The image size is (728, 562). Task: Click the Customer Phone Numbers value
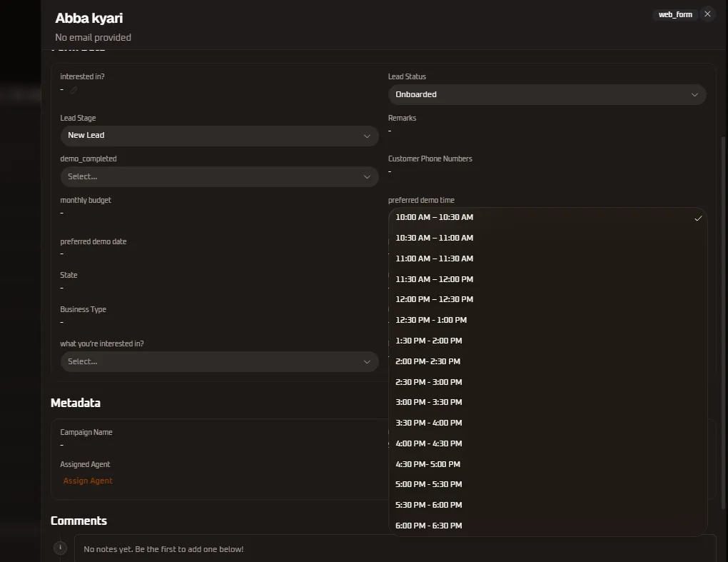click(390, 172)
